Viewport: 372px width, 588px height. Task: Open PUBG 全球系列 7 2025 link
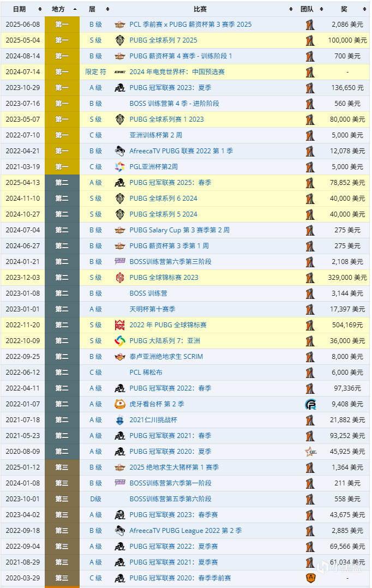[x=163, y=40]
